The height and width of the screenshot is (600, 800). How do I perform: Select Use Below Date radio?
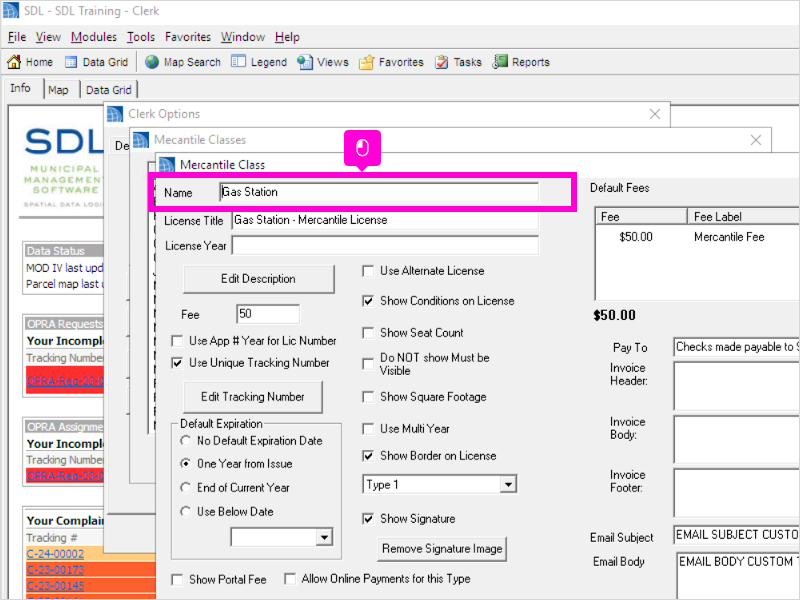point(186,511)
